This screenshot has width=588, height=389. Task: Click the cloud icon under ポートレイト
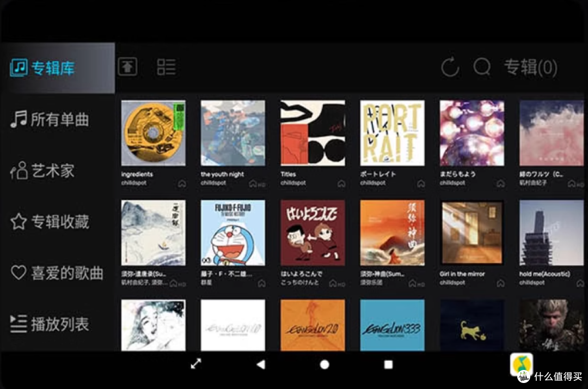[421, 184]
